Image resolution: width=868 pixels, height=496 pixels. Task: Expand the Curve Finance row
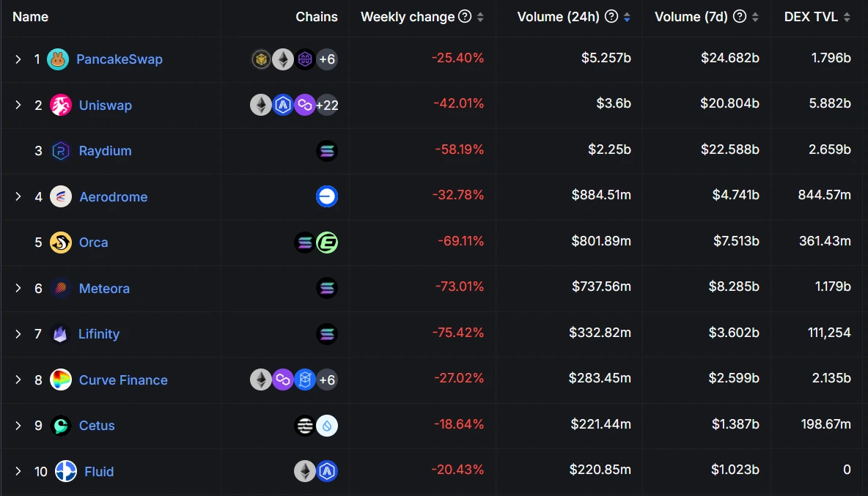click(18, 380)
